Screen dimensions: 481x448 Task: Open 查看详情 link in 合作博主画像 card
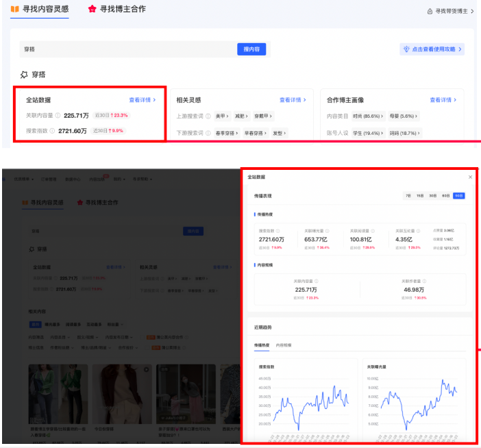pyautogui.click(x=443, y=100)
